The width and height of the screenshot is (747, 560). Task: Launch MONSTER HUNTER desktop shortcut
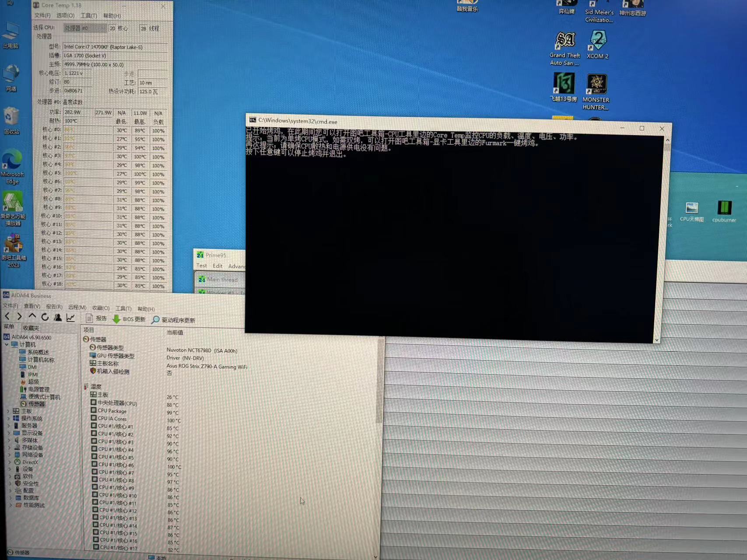click(x=596, y=92)
